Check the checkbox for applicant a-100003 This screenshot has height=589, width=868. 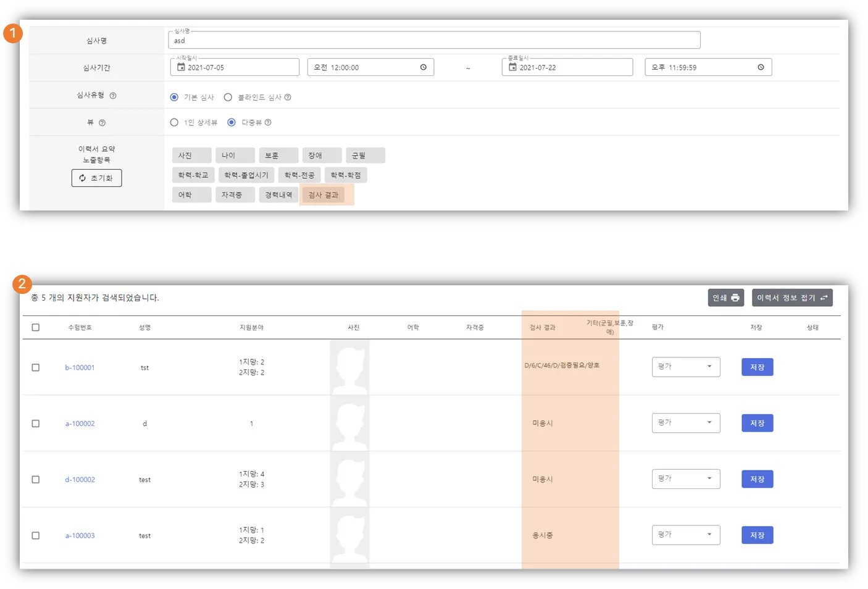(36, 536)
